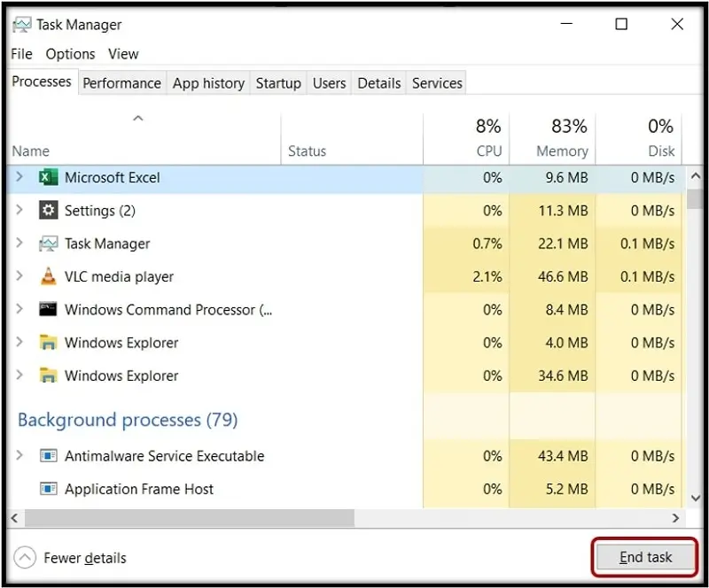Open the Options menu
Image resolution: width=709 pixels, height=588 pixels.
(x=70, y=54)
